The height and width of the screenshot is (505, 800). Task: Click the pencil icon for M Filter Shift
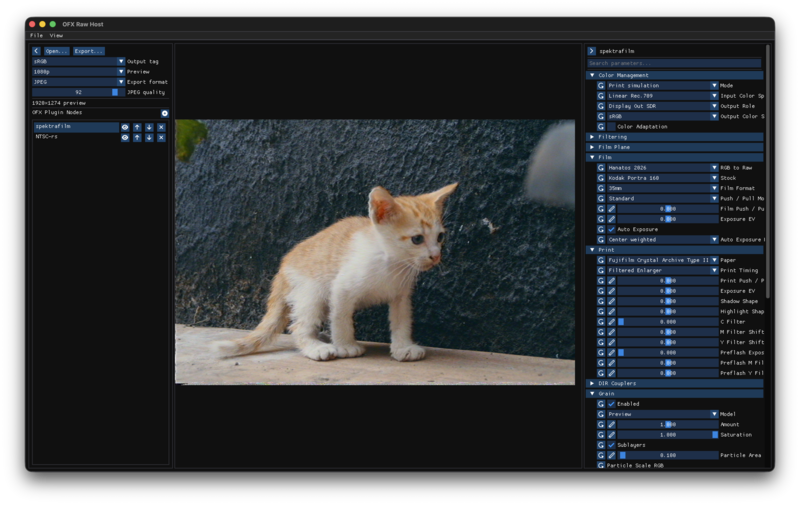[611, 332]
